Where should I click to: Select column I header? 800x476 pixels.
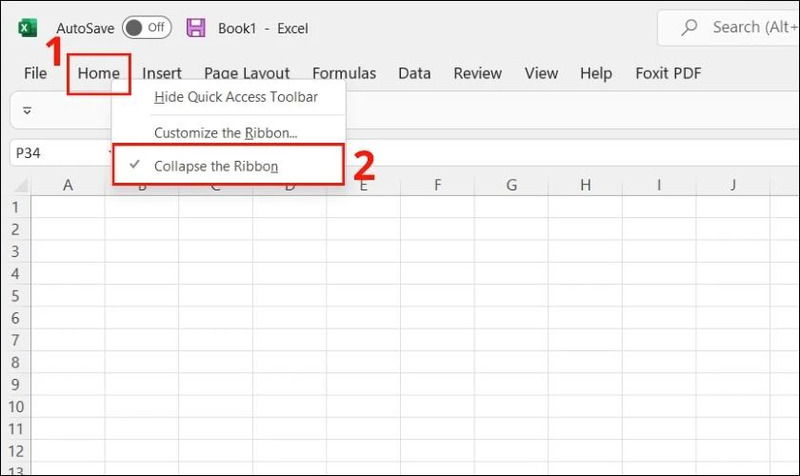[x=659, y=185]
